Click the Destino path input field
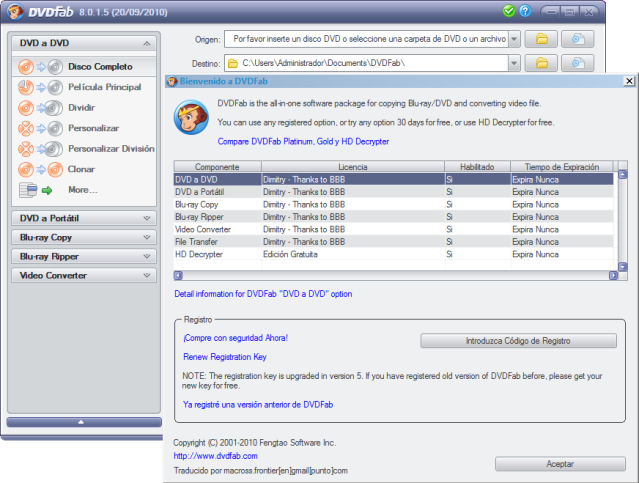This screenshot has height=483, width=639. [366, 63]
